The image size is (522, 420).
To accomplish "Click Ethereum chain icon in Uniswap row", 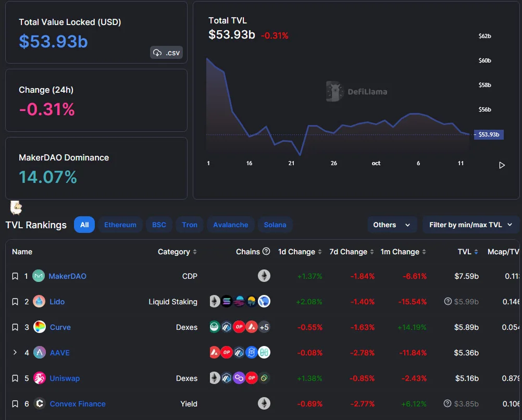I will (x=215, y=378).
